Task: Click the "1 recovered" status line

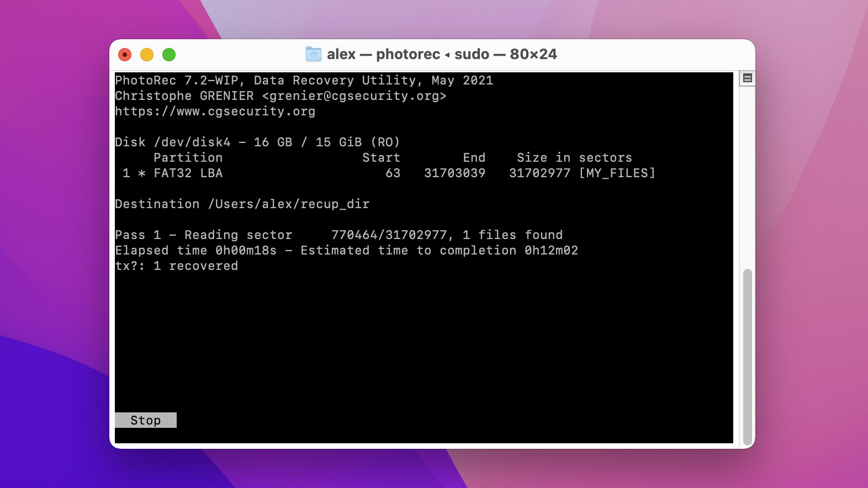Action: (195, 266)
